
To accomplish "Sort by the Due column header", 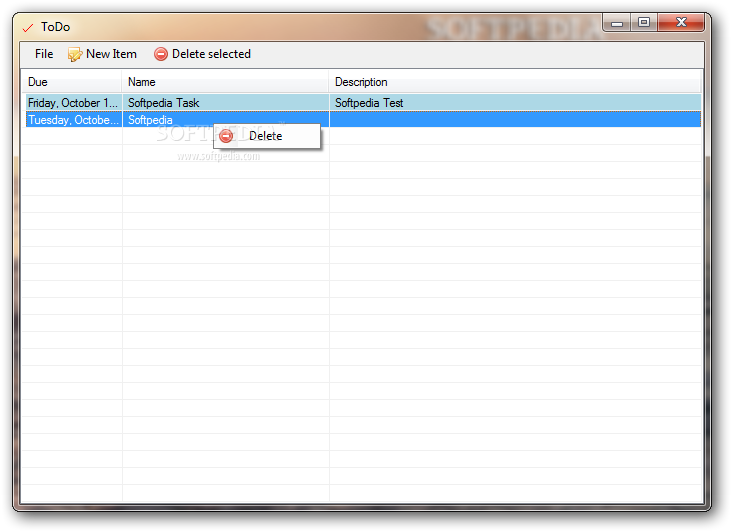I will pyautogui.click(x=71, y=82).
